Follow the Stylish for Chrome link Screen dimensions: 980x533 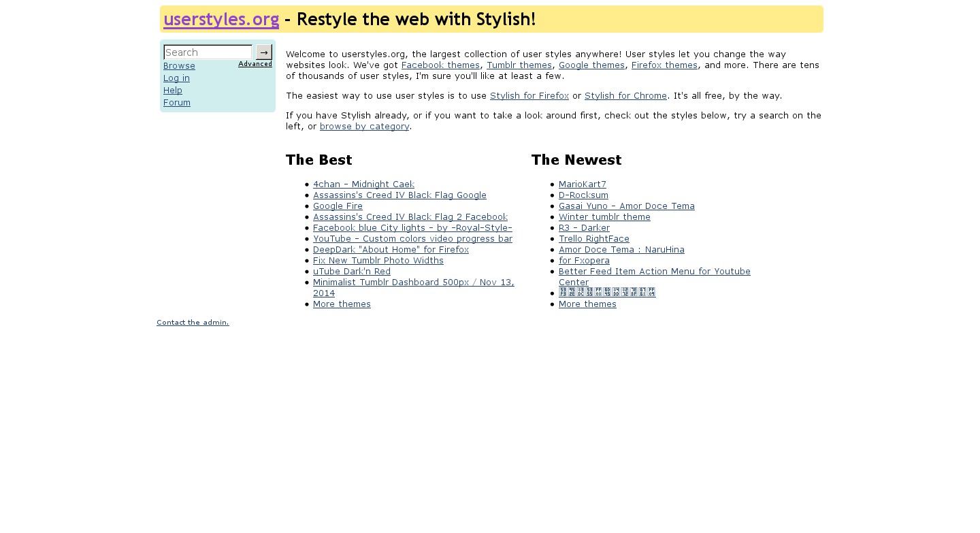(x=625, y=96)
